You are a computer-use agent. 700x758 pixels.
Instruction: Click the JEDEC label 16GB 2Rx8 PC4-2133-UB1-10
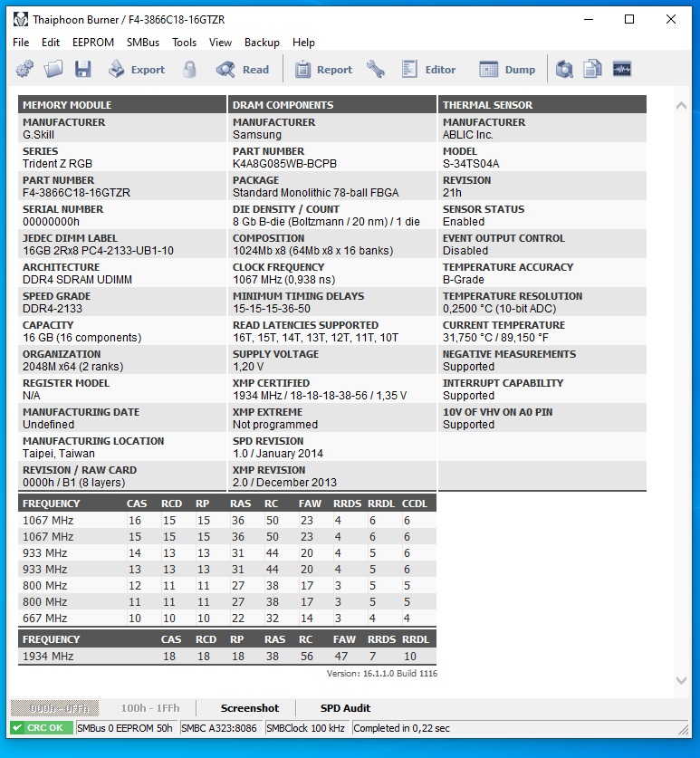(x=98, y=251)
